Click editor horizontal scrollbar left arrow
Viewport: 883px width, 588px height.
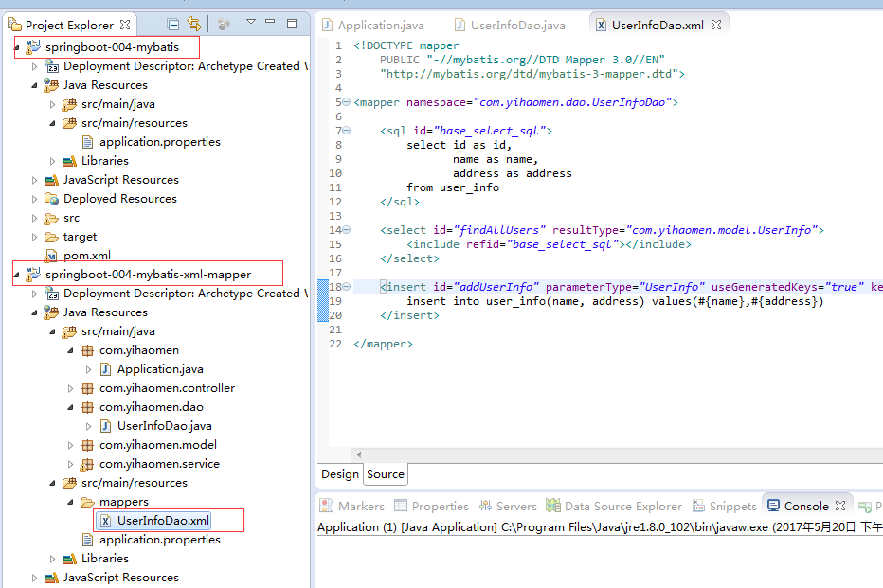(x=359, y=454)
